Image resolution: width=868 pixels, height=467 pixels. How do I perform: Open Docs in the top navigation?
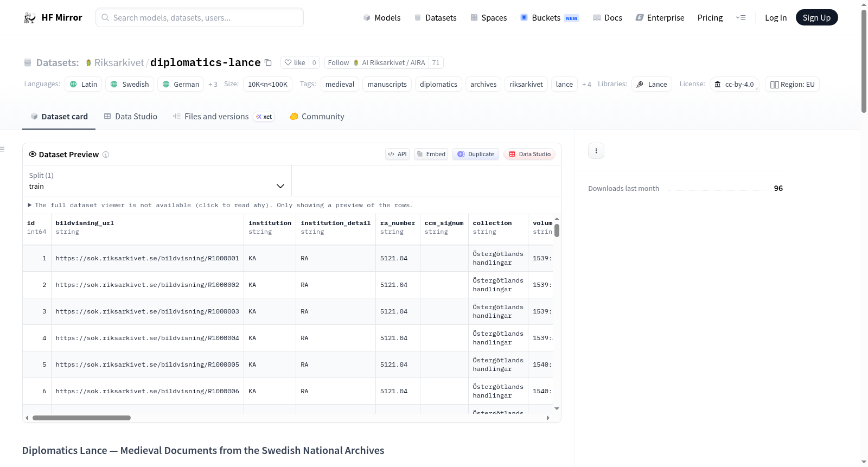point(608,18)
